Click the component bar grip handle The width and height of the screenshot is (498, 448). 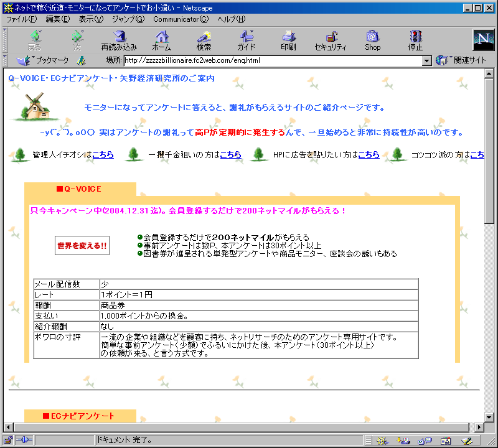368,441
